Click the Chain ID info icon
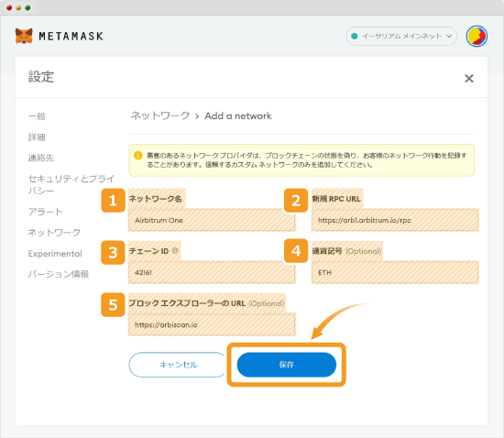 pyautogui.click(x=175, y=251)
